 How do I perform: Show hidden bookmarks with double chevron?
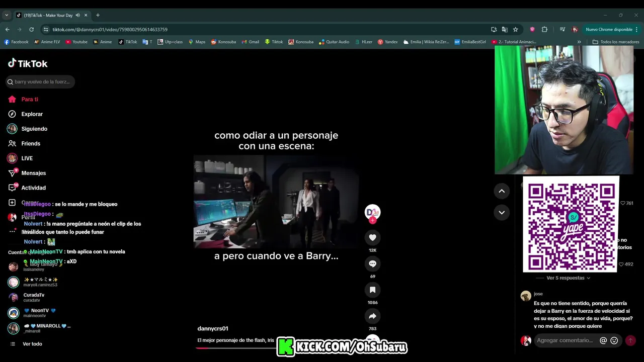tap(579, 42)
